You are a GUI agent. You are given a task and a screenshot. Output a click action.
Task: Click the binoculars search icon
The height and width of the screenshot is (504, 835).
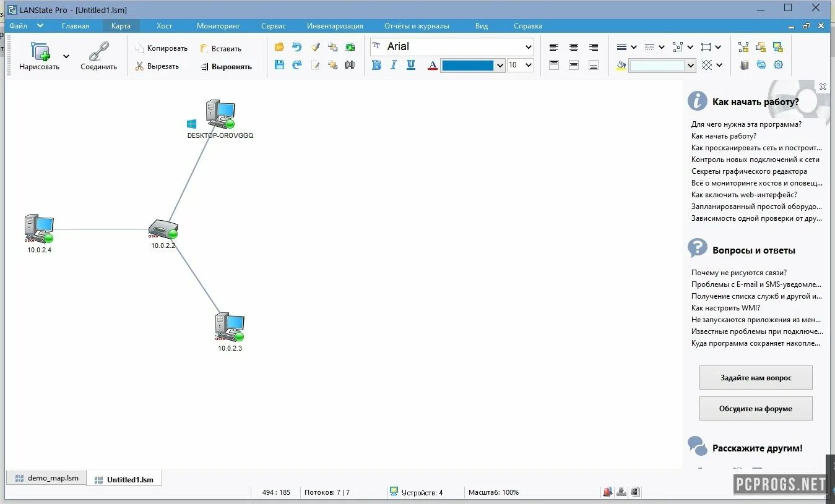[350, 64]
